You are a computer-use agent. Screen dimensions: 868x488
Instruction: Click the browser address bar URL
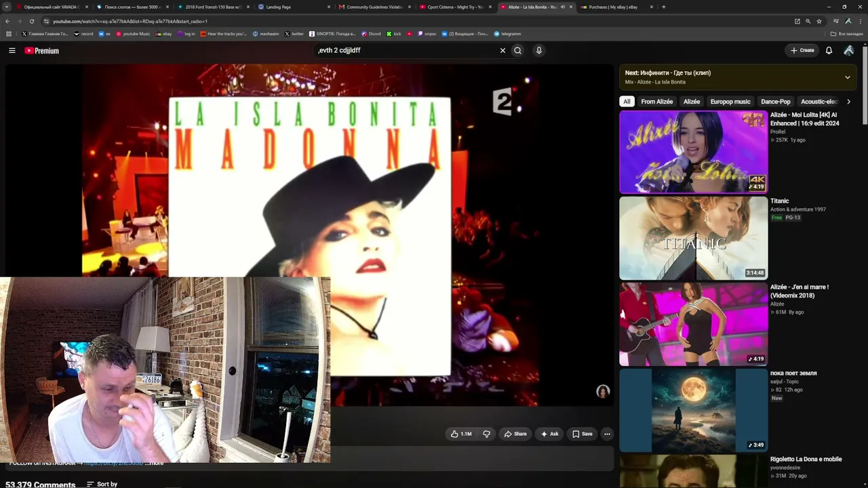(x=130, y=21)
